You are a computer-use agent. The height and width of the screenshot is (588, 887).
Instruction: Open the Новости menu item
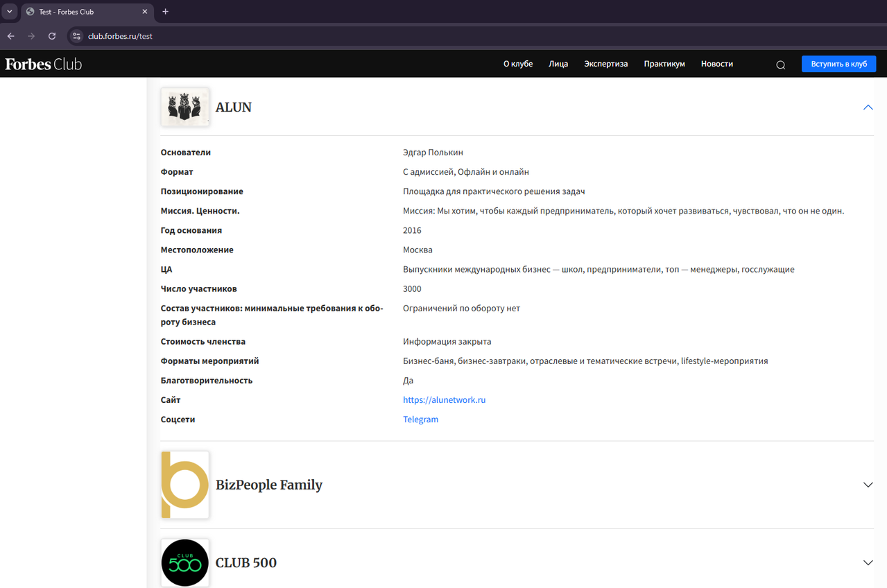pos(717,64)
